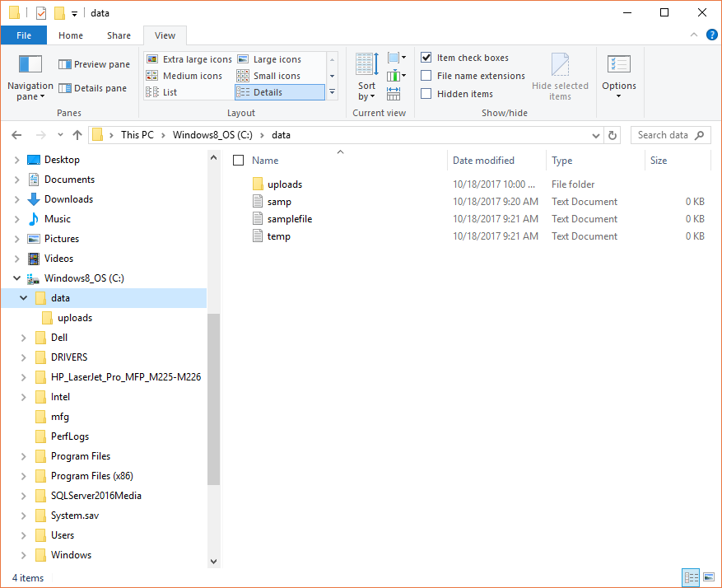Click navigation pane scrollbar thumb
Viewport: 722px width, 588px height.
[214, 399]
